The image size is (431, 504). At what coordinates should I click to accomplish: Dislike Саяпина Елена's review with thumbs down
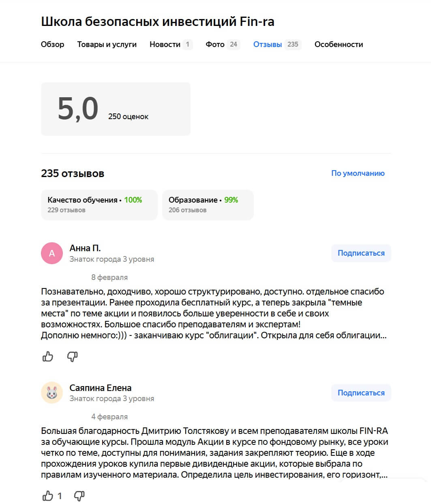[x=79, y=495]
